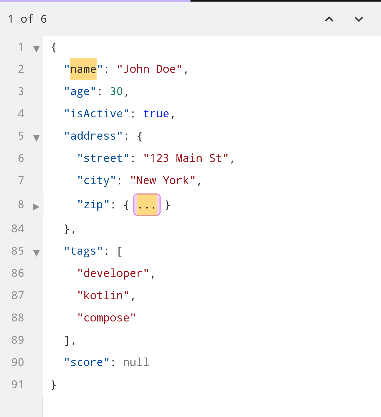Image resolution: width=381 pixels, height=417 pixels.
Task: Click line number 84 in gutter
Action: click(x=18, y=228)
